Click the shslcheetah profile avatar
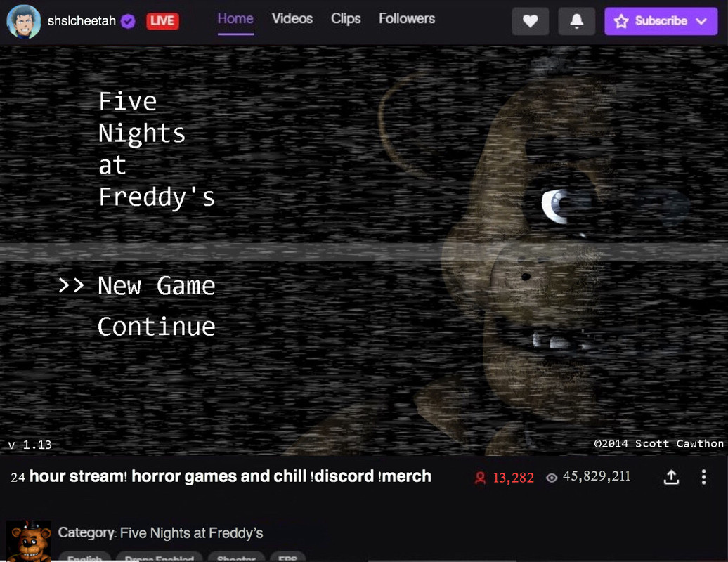The image size is (728, 562). click(24, 21)
